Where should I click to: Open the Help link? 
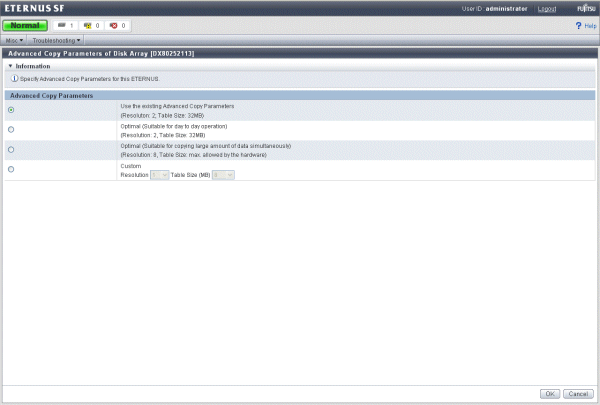pos(590,26)
